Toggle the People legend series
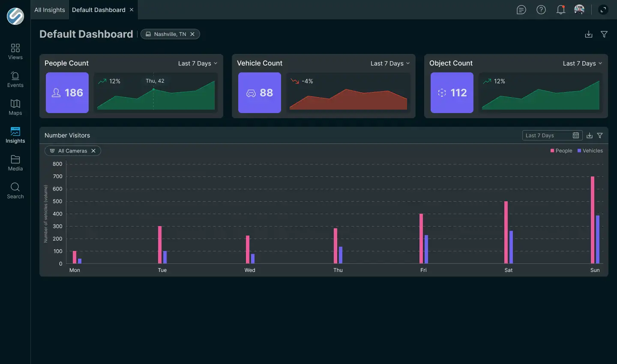The image size is (617, 364). click(x=561, y=151)
